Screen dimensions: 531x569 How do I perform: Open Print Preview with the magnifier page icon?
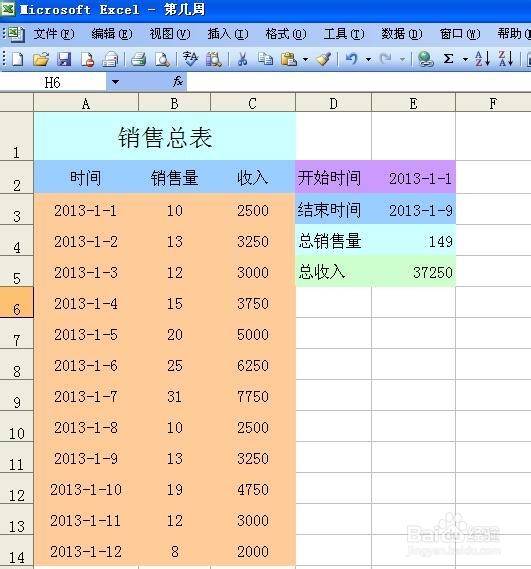point(162,60)
